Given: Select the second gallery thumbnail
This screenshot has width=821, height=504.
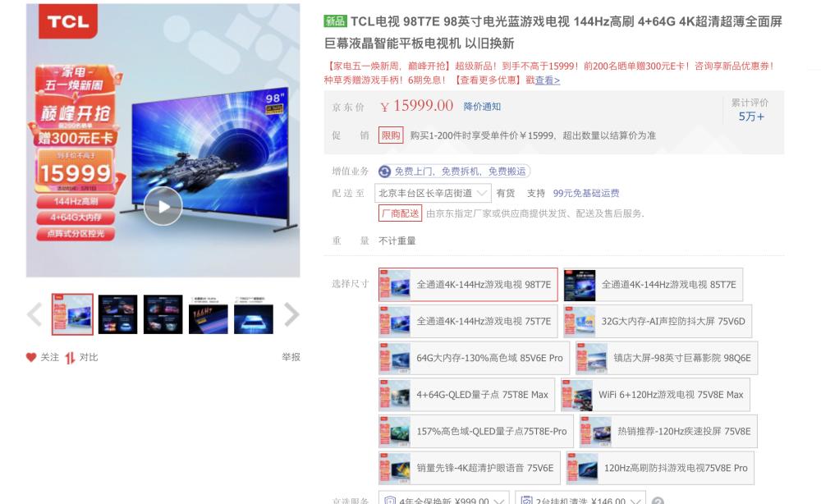Looking at the screenshot, I should (117, 314).
